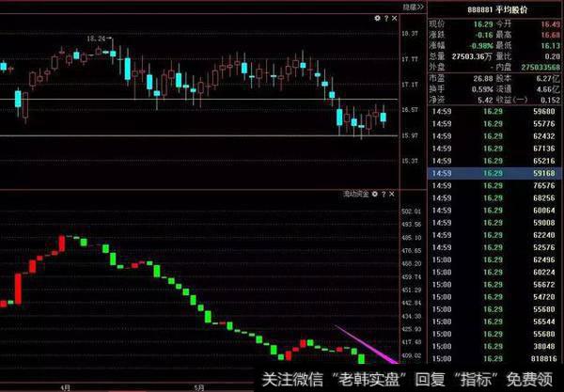
Task: Click the last cyan candle in the price chart
Action: point(384,118)
